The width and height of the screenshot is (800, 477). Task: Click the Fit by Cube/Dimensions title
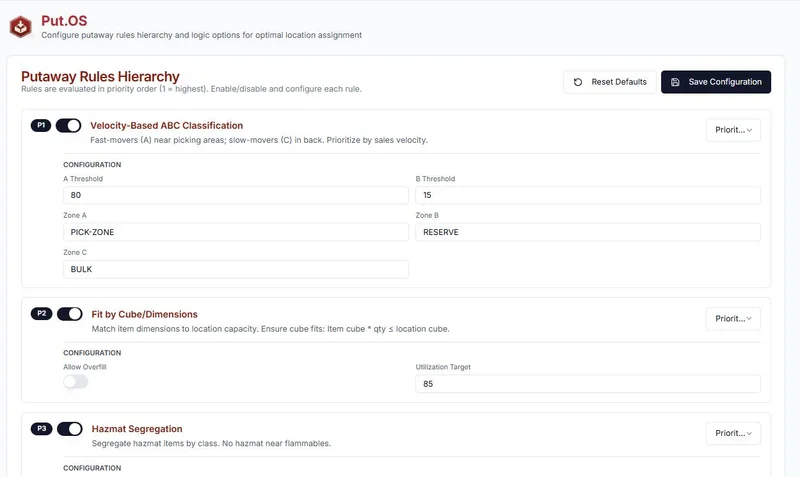(144, 314)
